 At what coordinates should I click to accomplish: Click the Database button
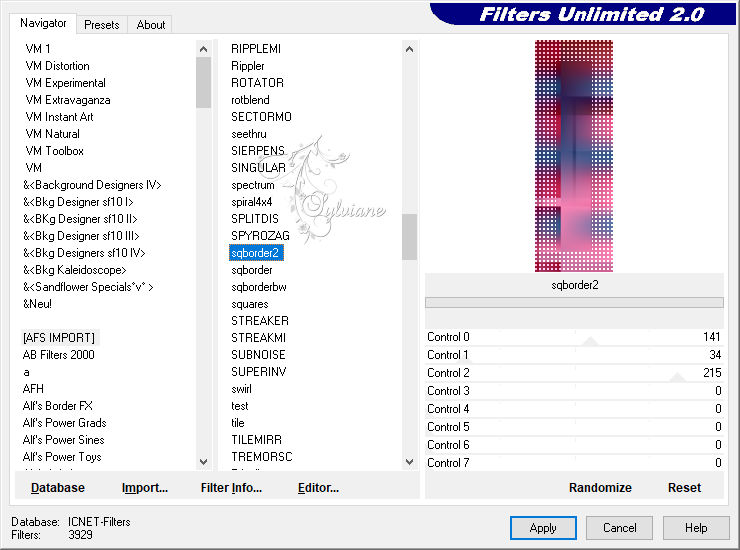click(x=58, y=488)
